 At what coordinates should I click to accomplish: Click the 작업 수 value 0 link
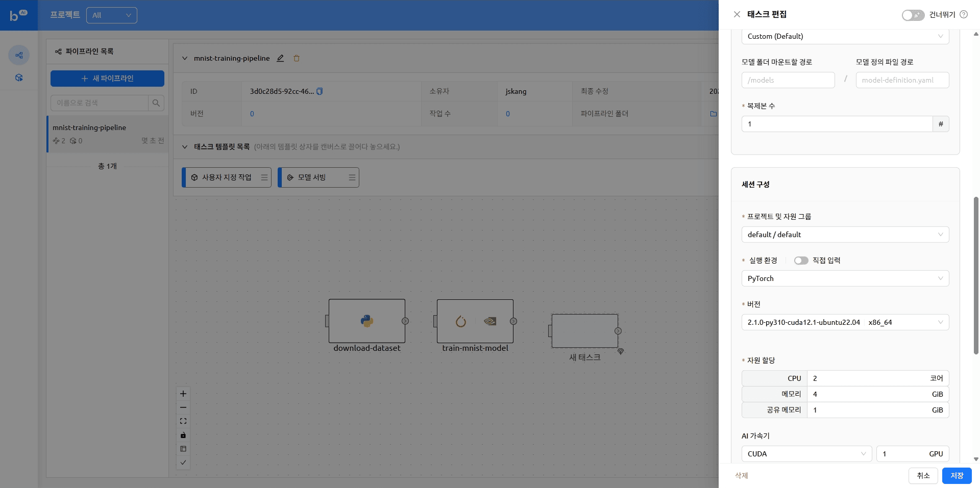(508, 114)
